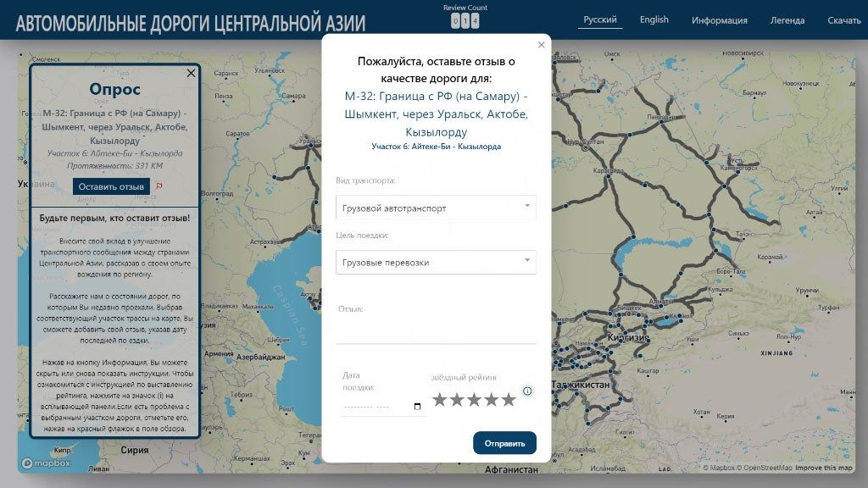Switch language to English
Image resolution: width=868 pixels, height=488 pixels.
pyautogui.click(x=654, y=19)
